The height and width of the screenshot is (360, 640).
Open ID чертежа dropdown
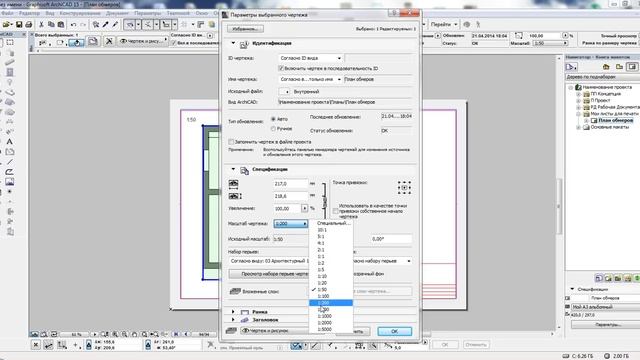coord(311,58)
